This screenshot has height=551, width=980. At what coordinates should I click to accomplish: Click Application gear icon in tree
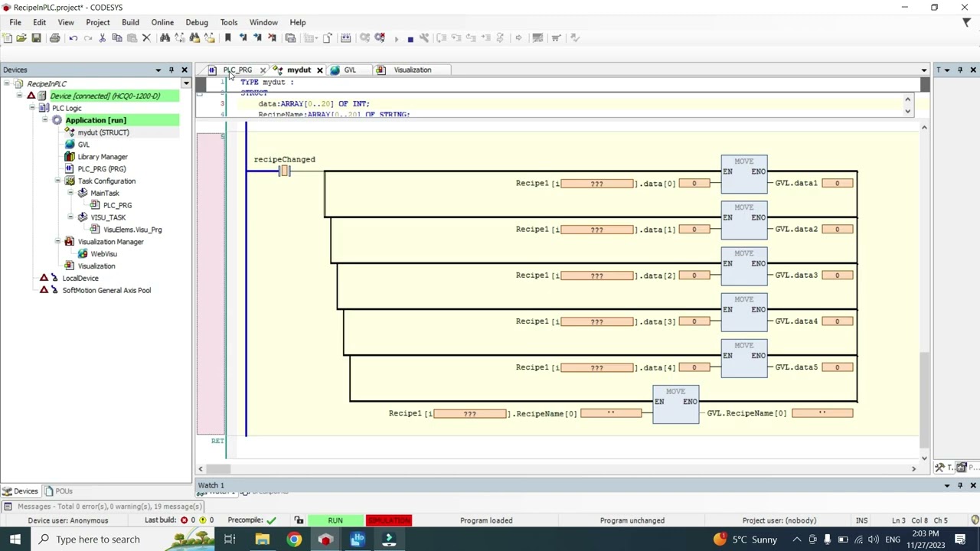click(57, 120)
